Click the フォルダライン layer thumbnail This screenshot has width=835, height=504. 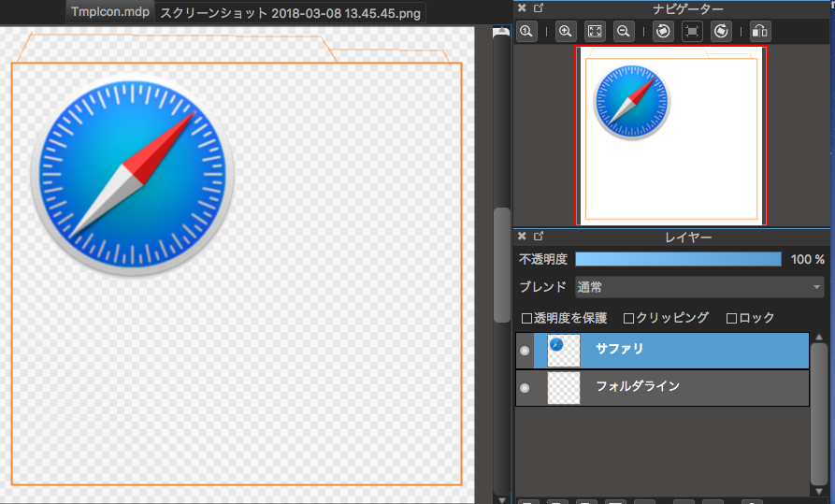(564, 388)
